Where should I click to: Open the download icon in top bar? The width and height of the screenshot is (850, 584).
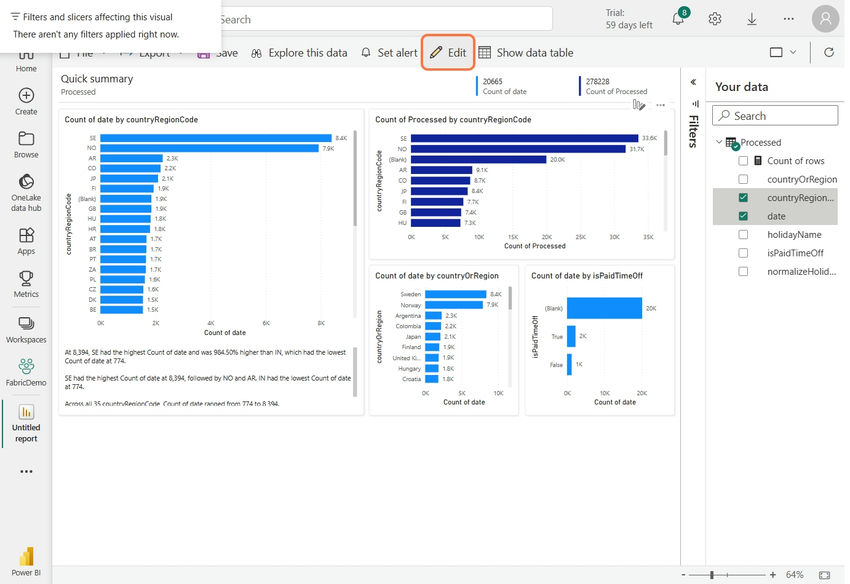tap(750, 19)
